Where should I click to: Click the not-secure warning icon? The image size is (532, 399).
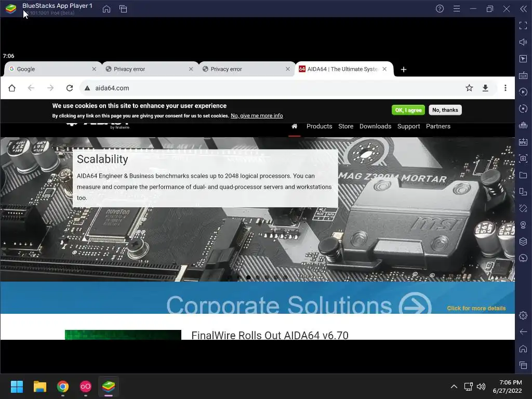tap(87, 88)
